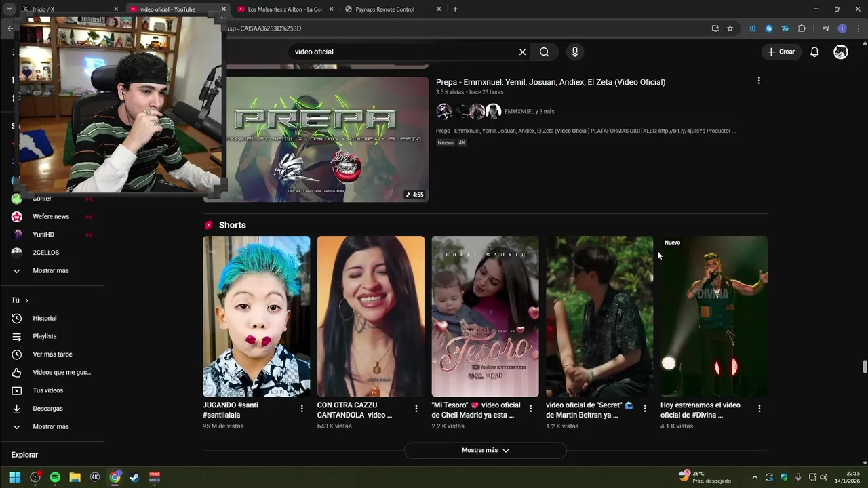Open the 'Mi Tesoro' Cheli Madrid short thumbnail
This screenshot has width=868, height=488.
[x=486, y=316]
